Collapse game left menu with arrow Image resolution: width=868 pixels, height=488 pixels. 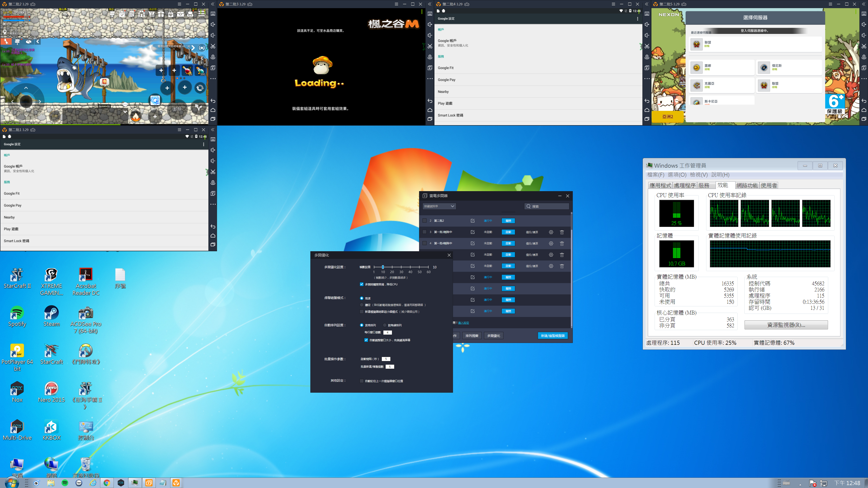tap(38, 41)
